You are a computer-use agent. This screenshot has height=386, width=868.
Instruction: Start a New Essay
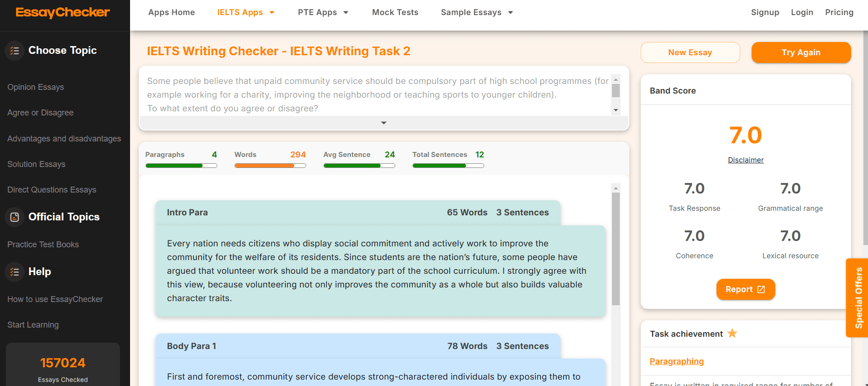[690, 52]
